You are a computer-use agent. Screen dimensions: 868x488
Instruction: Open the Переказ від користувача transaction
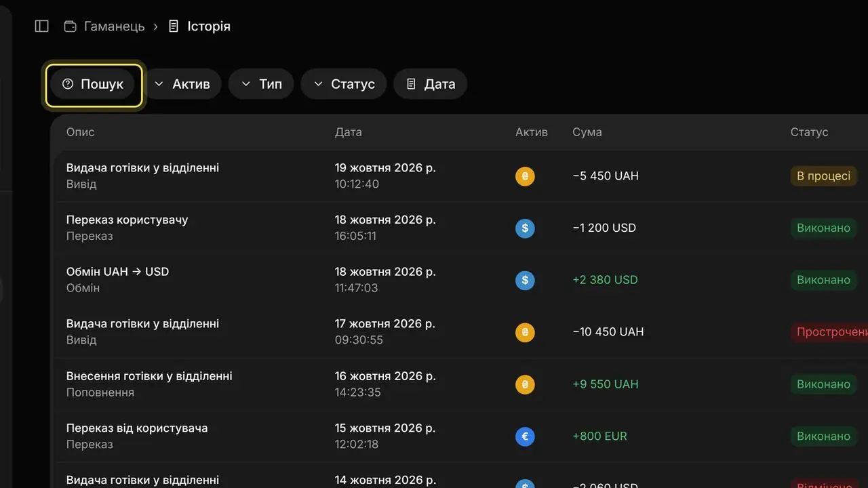pyautogui.click(x=137, y=428)
